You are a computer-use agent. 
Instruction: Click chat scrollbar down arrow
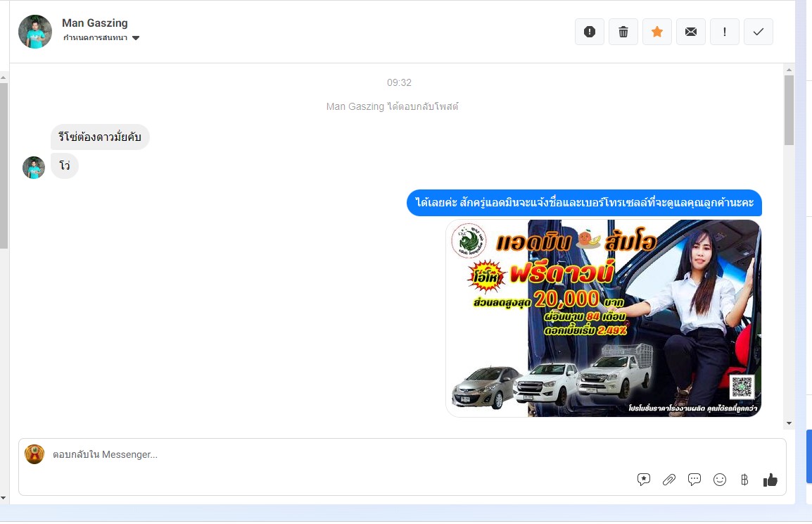[789, 423]
